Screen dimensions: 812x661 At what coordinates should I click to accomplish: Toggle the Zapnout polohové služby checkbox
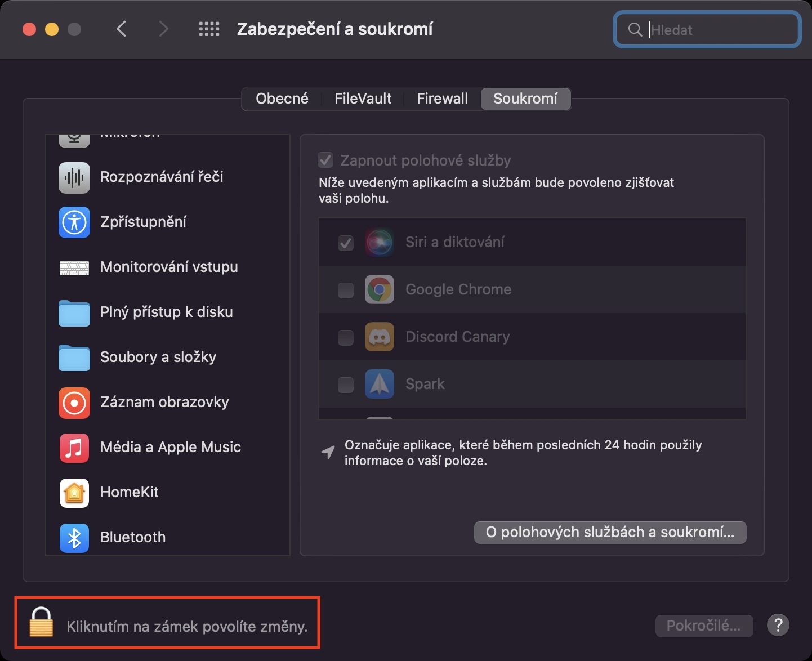[325, 160]
